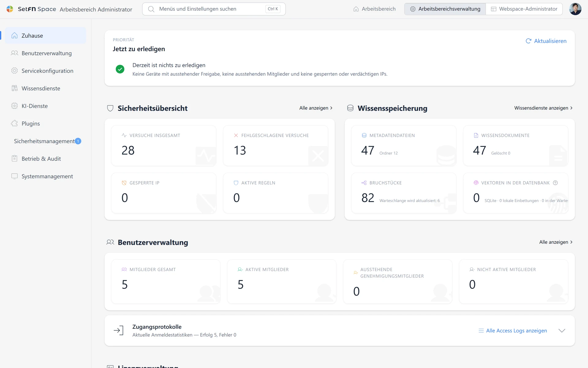Switch to Webspace-Administrator tab
The image size is (588, 368).
click(x=524, y=9)
